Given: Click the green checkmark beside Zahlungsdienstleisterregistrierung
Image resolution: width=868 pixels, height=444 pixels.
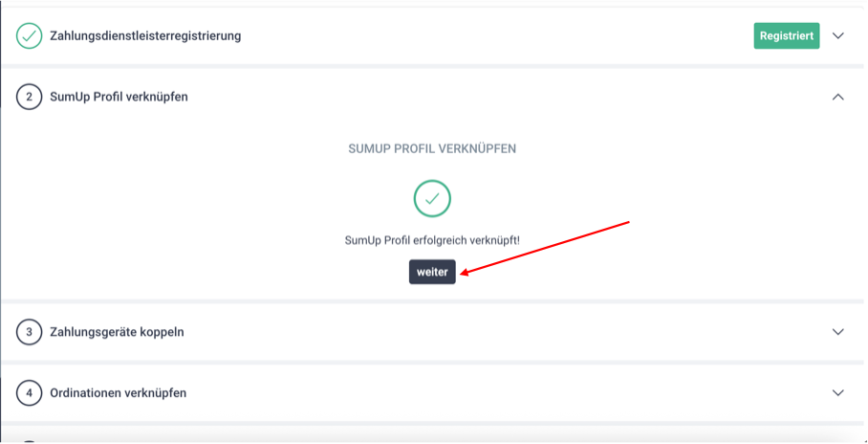Looking at the screenshot, I should 30,36.
